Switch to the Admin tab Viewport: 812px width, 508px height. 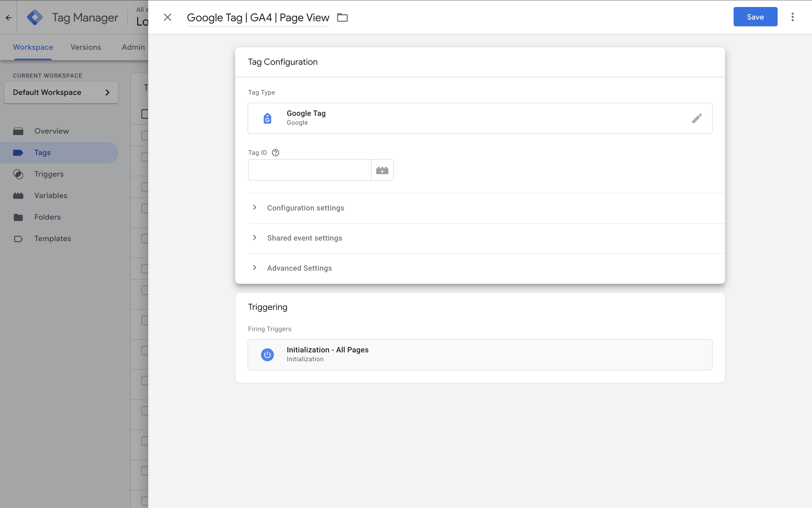pos(133,47)
